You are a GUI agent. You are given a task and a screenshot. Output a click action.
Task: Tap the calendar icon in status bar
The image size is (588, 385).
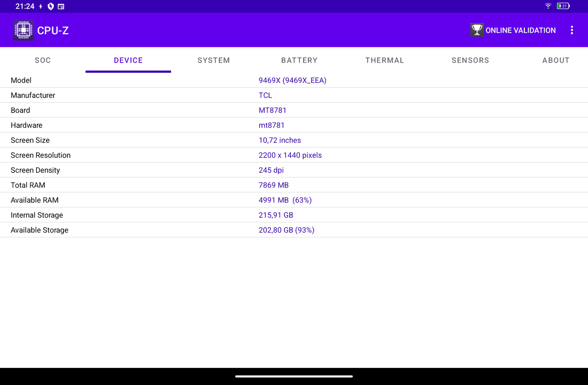tap(61, 6)
